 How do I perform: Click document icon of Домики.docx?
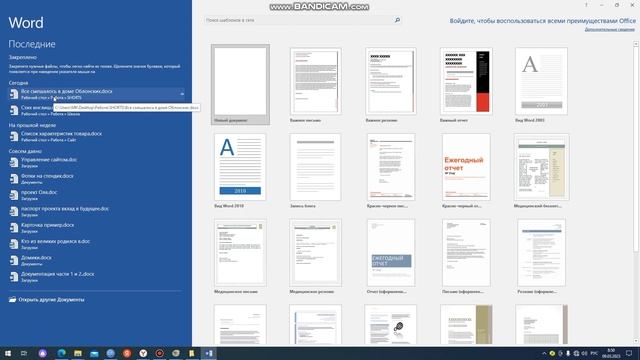pos(14,260)
